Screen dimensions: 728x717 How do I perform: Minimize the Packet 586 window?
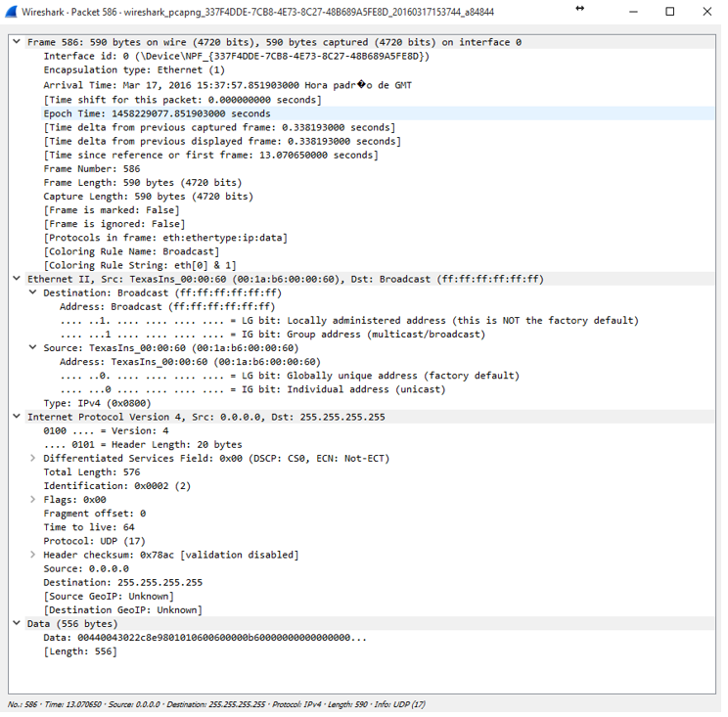(x=634, y=12)
